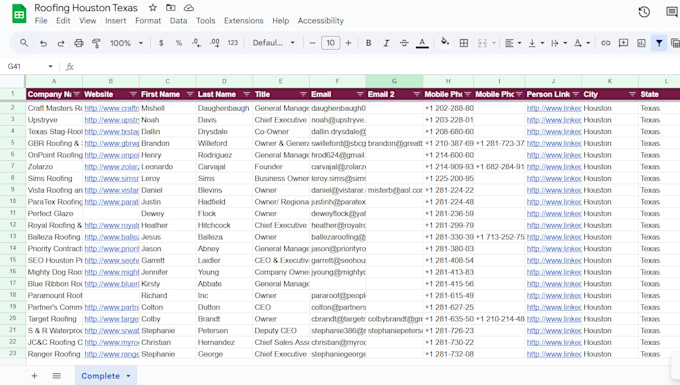The width and height of the screenshot is (680, 385).
Task: Open the borders tool
Action: (464, 43)
